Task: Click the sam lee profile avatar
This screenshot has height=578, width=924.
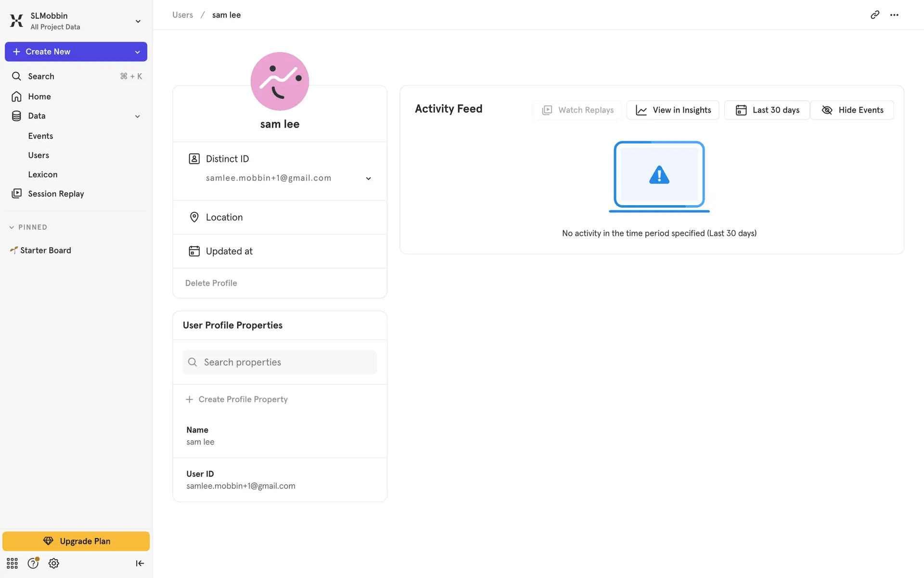Action: click(280, 81)
